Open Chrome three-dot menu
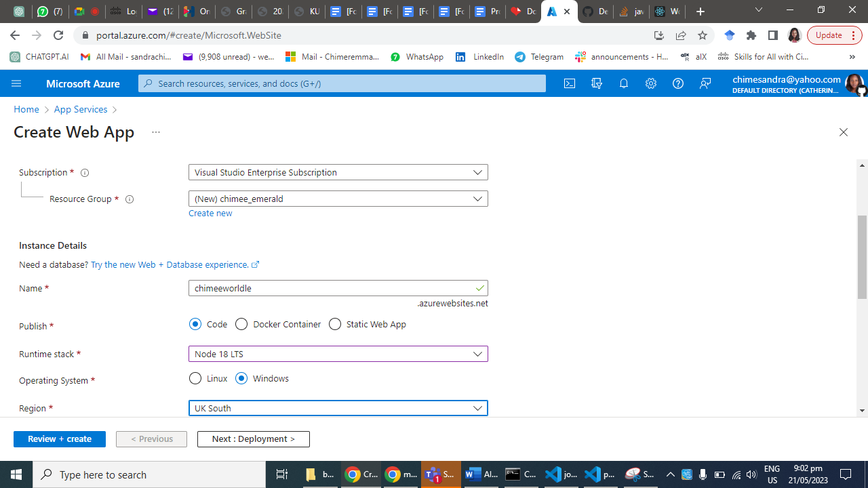 [853, 35]
